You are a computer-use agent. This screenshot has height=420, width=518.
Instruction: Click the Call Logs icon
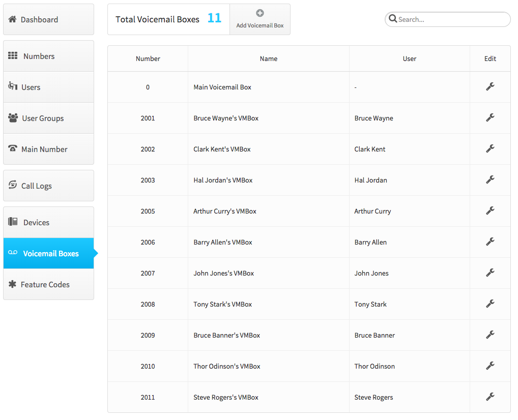pos(13,185)
